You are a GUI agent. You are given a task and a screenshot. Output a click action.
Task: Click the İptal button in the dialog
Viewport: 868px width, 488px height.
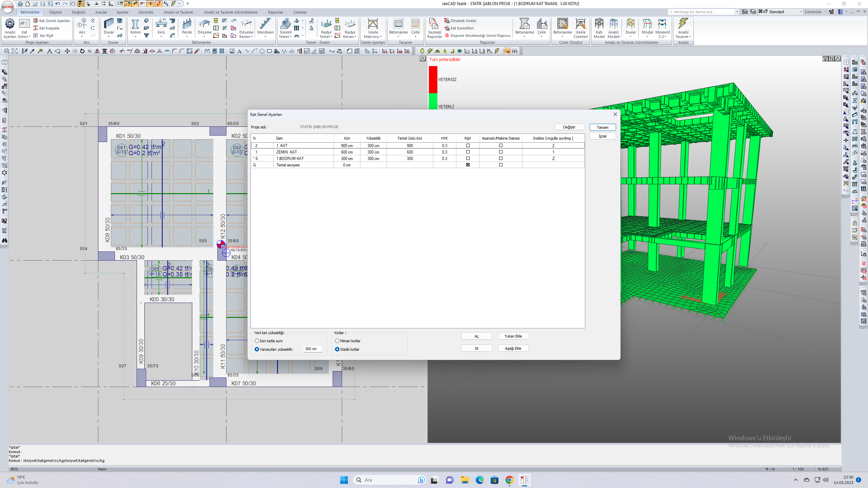click(603, 136)
